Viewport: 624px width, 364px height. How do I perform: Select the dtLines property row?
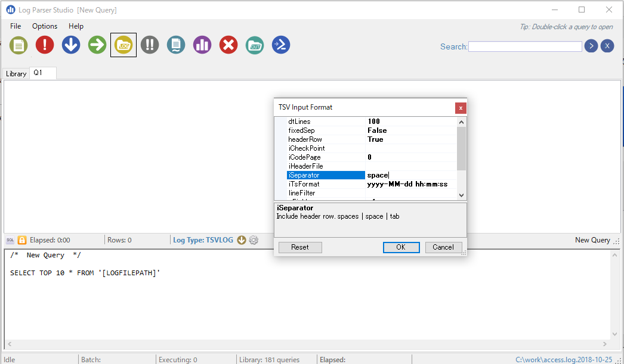[371, 122]
